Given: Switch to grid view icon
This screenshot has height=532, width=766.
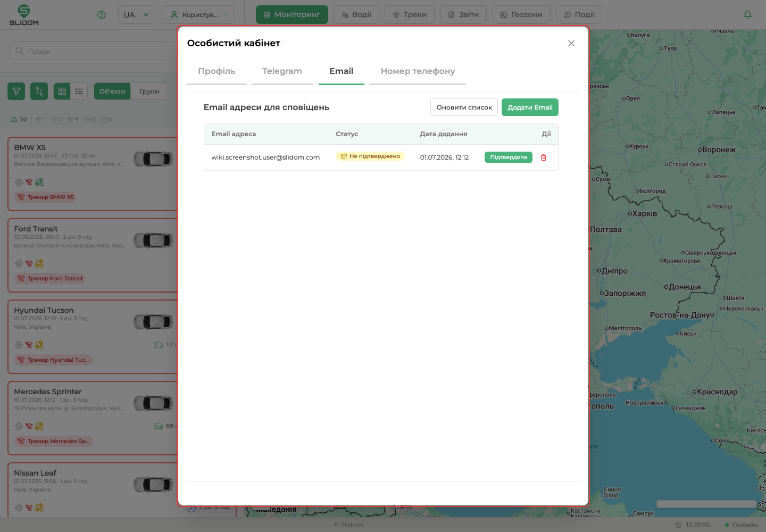Looking at the screenshot, I should coord(62,92).
